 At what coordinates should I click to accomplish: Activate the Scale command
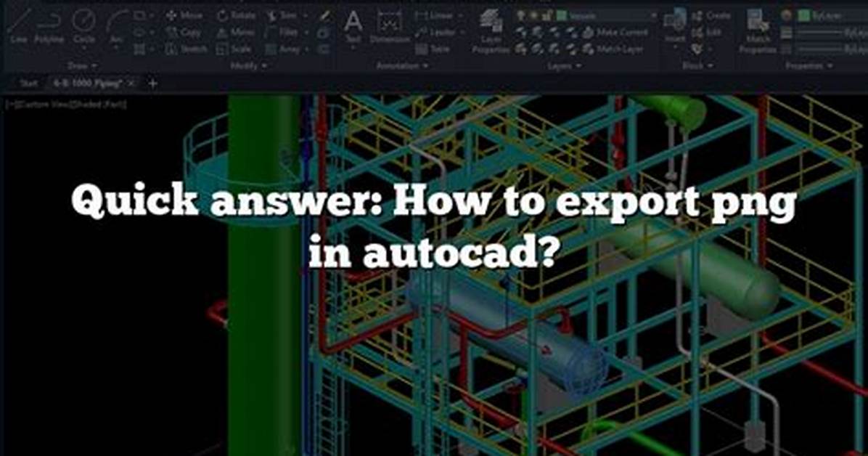(x=234, y=49)
